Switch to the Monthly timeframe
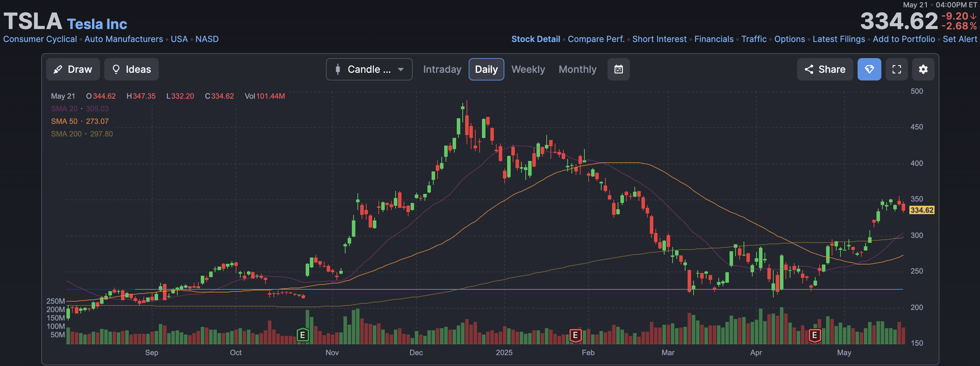 (577, 69)
